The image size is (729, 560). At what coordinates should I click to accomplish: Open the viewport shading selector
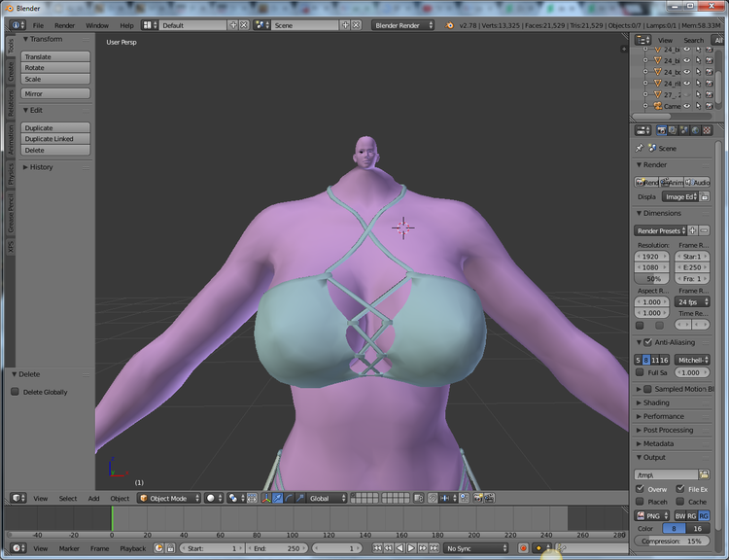pyautogui.click(x=215, y=498)
